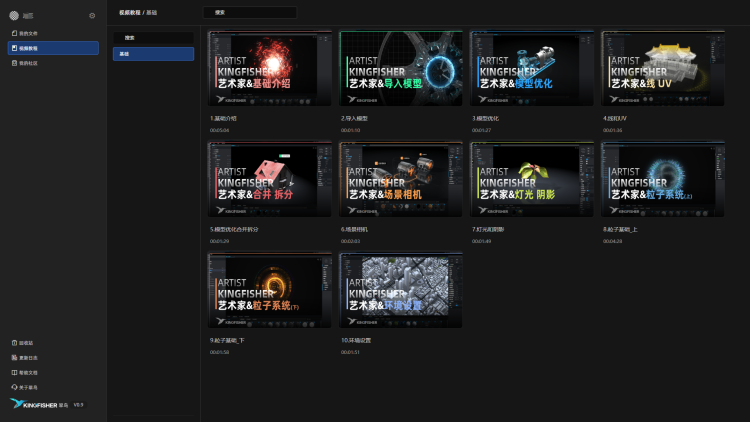Click the 帮助文档 book icon
Screen dimensions: 750x422
[x=14, y=373]
